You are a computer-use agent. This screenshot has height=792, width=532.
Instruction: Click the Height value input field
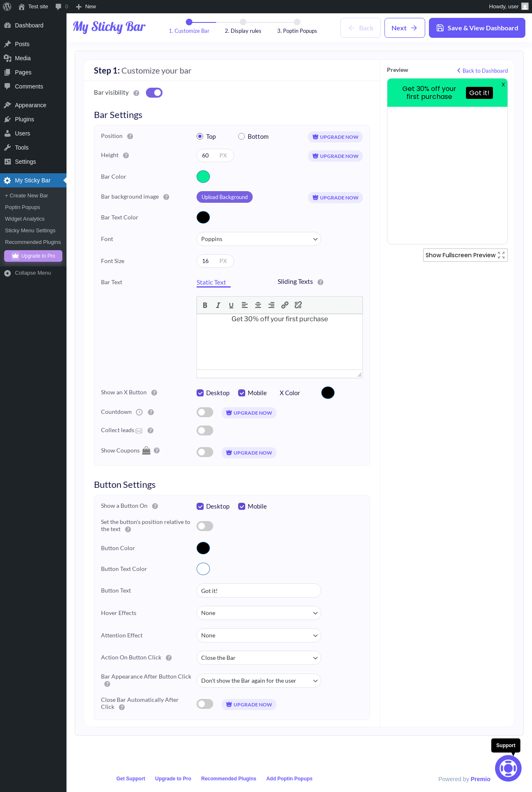(x=215, y=155)
